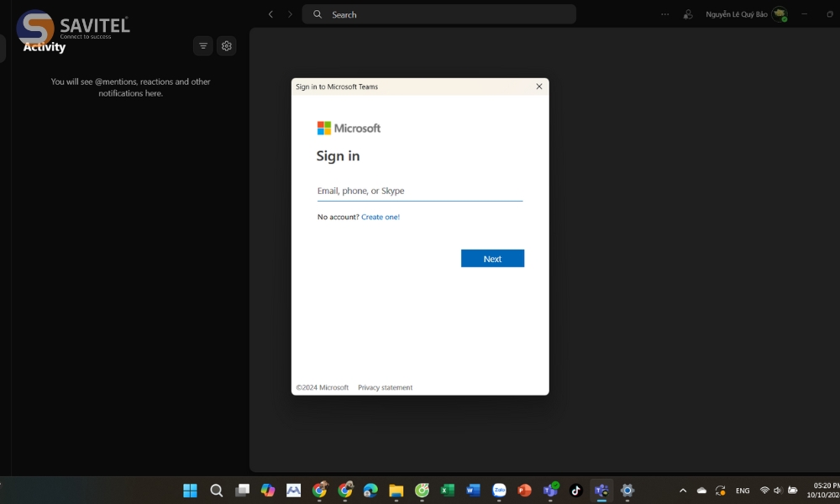Open the Windows Start menu
The height and width of the screenshot is (504, 840).
pyautogui.click(x=190, y=490)
